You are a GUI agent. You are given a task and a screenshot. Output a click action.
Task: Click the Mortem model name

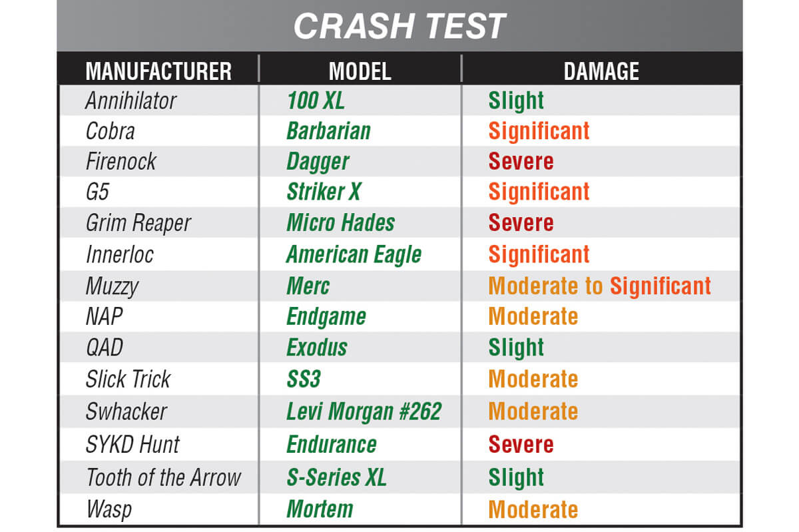[x=320, y=510]
